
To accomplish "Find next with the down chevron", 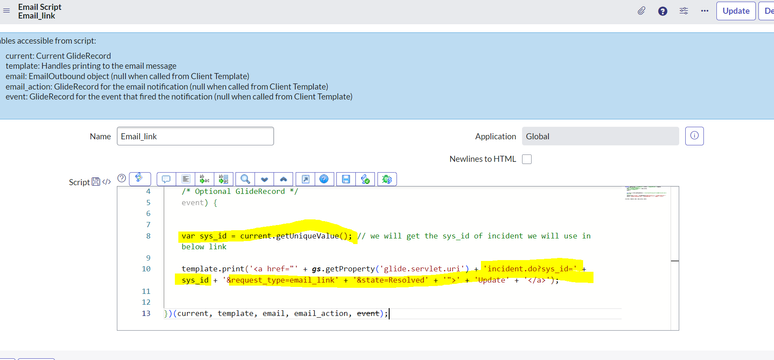I will (x=264, y=179).
